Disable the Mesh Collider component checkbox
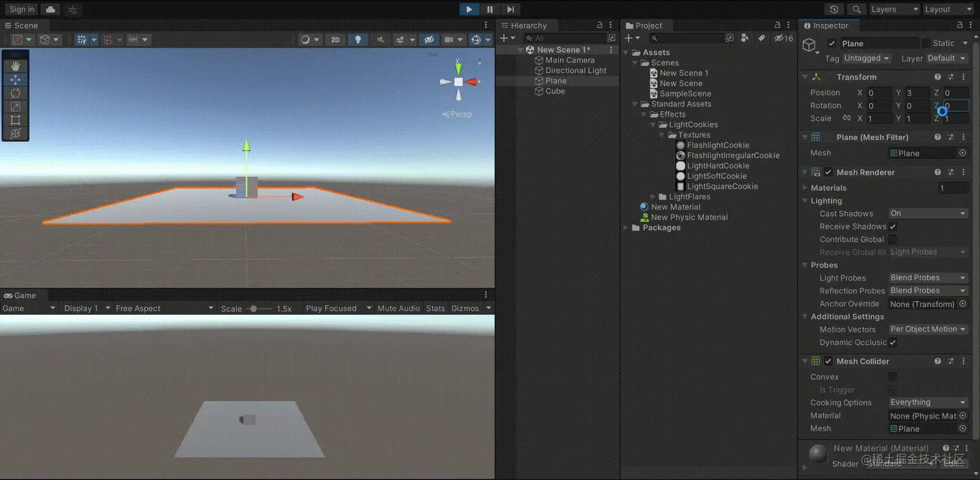The width and height of the screenshot is (980, 480). point(828,361)
